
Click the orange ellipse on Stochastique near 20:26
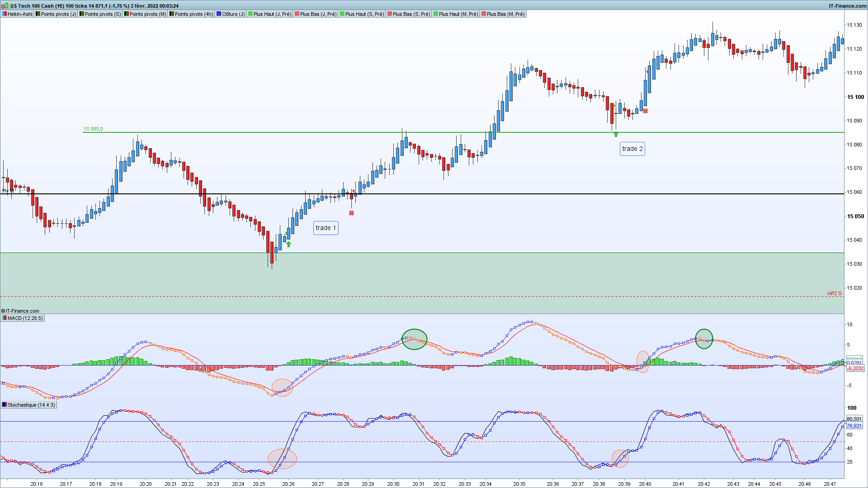coord(282,459)
